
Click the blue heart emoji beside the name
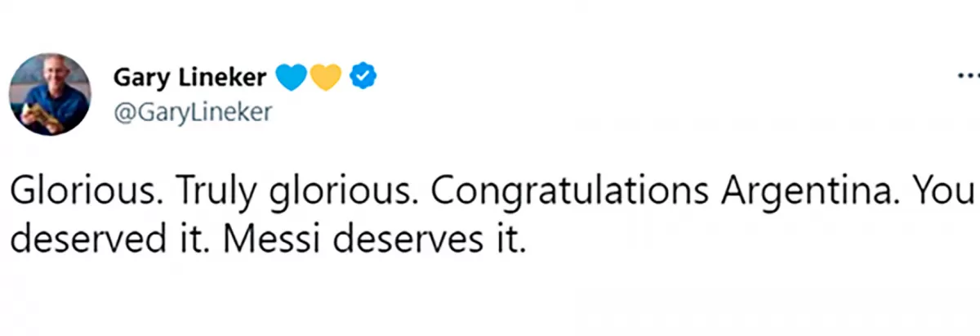tap(292, 78)
